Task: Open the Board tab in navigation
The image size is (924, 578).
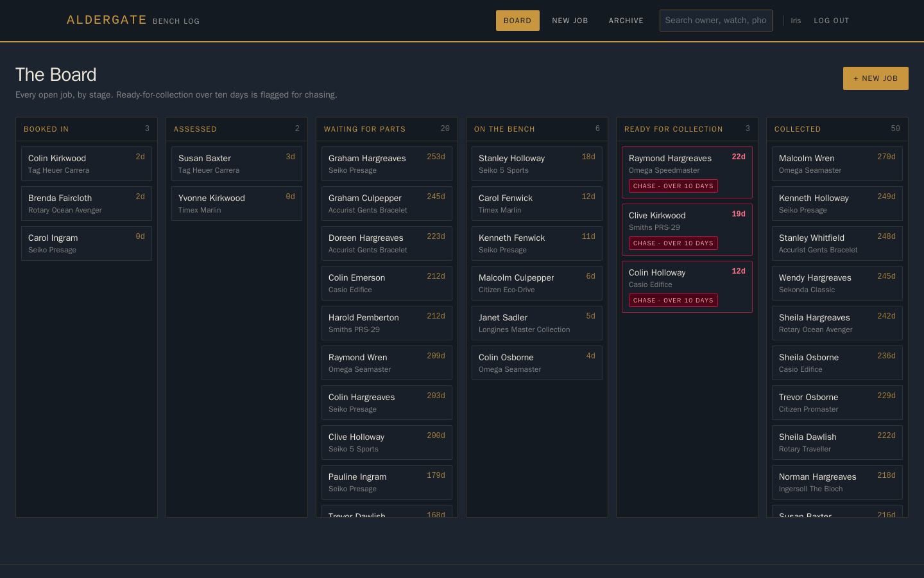Action: [x=517, y=21]
